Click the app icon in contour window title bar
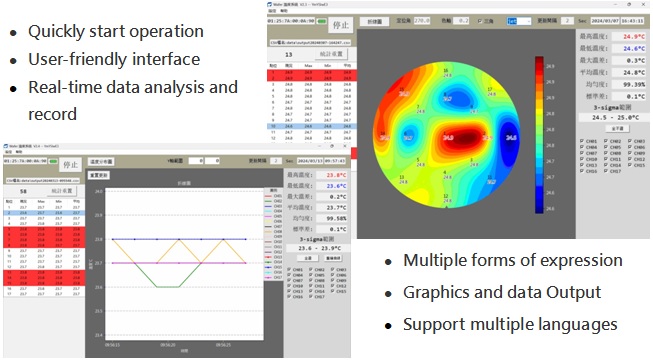Viewport: 653px width, 361px height. pos(270,5)
